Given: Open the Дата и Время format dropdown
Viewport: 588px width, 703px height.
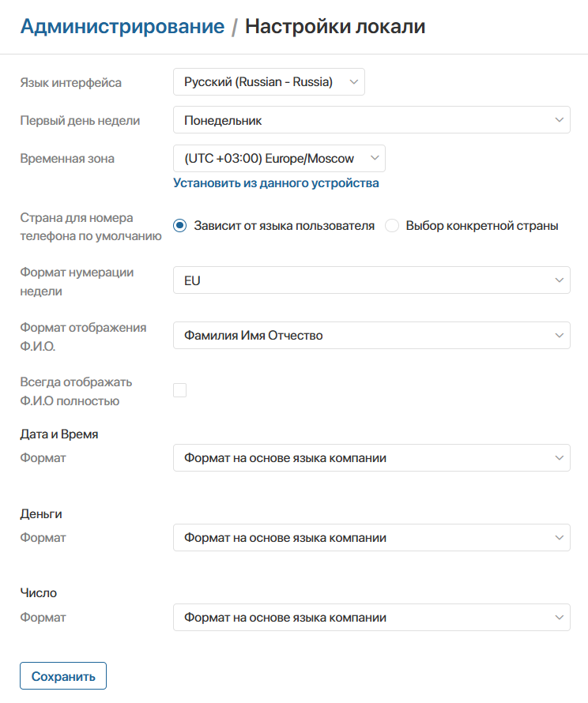Looking at the screenshot, I should point(371,458).
